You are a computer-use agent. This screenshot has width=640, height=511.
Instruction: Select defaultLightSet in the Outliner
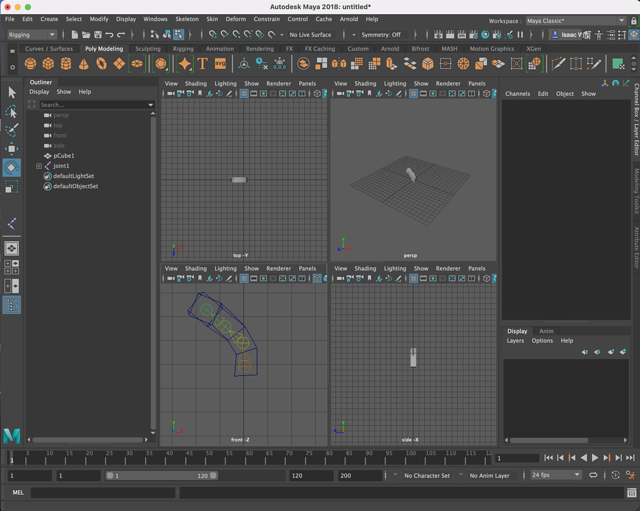coord(73,176)
